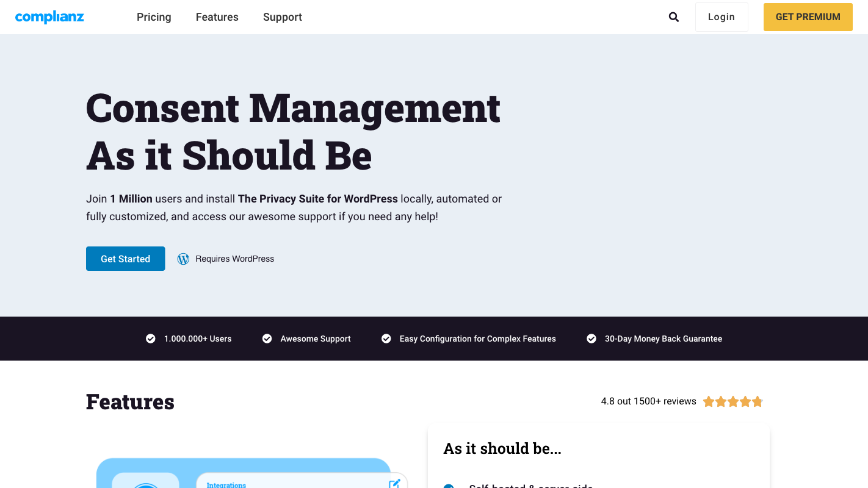Click checkmark icon beside 1.000.000+ Users
This screenshot has height=488, width=868.
151,339
